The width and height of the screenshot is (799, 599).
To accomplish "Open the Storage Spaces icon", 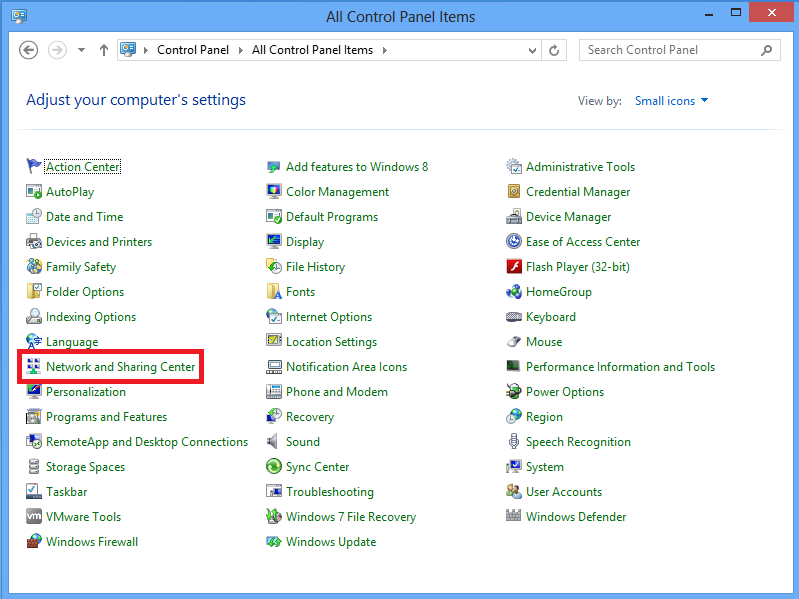I will click(x=34, y=466).
